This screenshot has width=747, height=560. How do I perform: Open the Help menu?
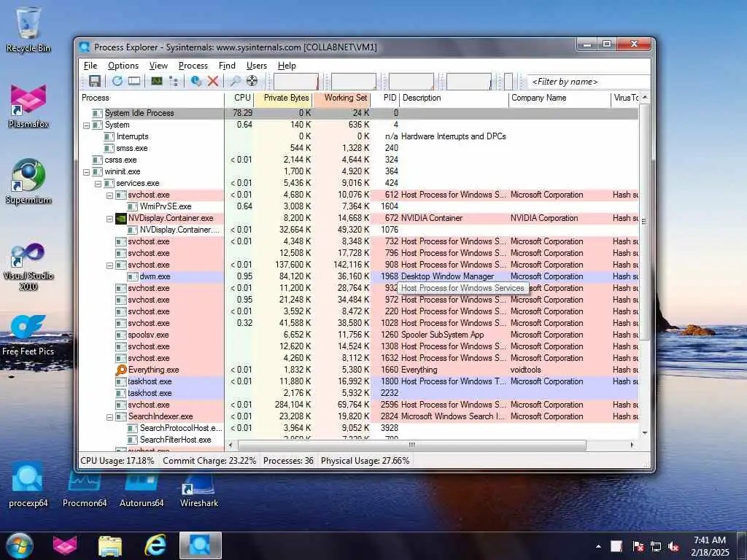[287, 66]
